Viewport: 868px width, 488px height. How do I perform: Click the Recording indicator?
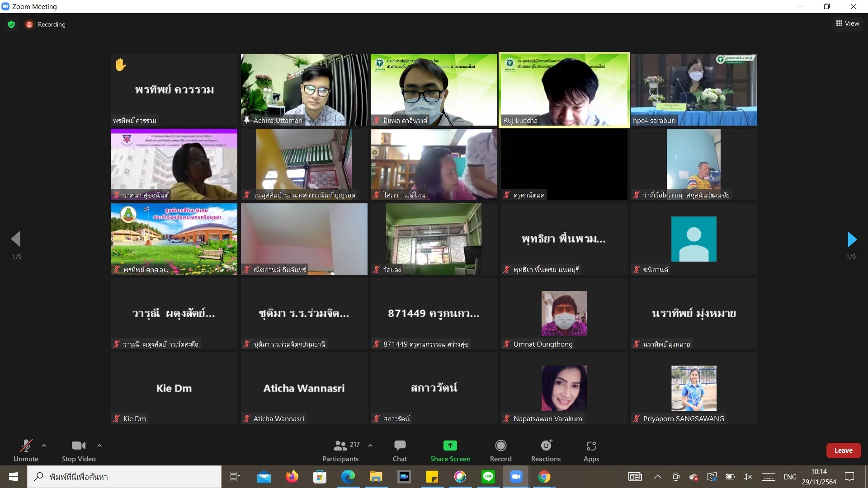coord(46,24)
